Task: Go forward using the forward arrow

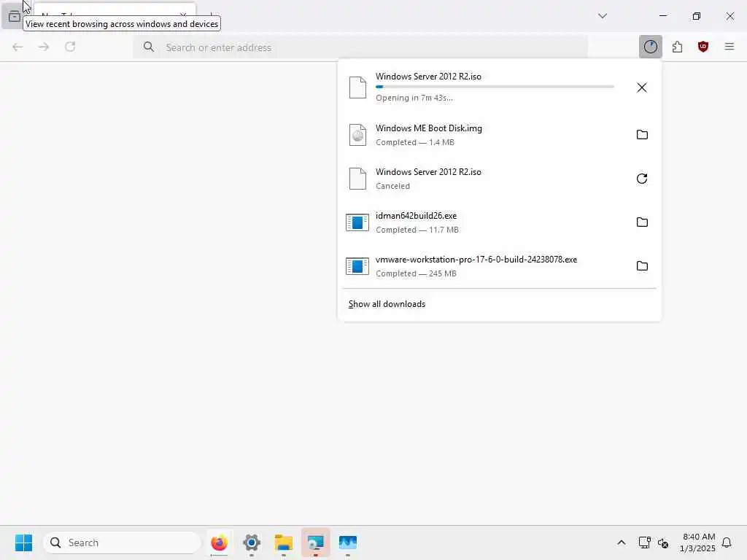Action: click(44, 47)
